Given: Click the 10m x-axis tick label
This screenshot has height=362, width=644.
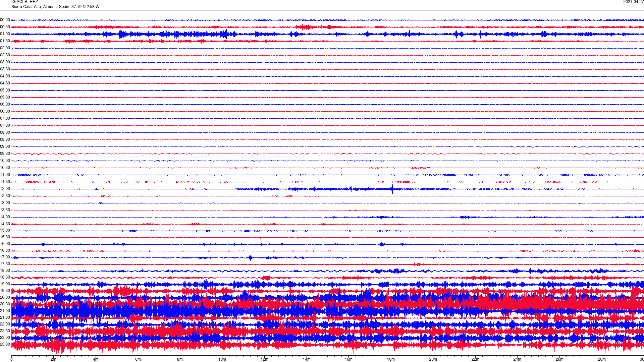Looking at the screenshot, I should [x=222, y=359].
